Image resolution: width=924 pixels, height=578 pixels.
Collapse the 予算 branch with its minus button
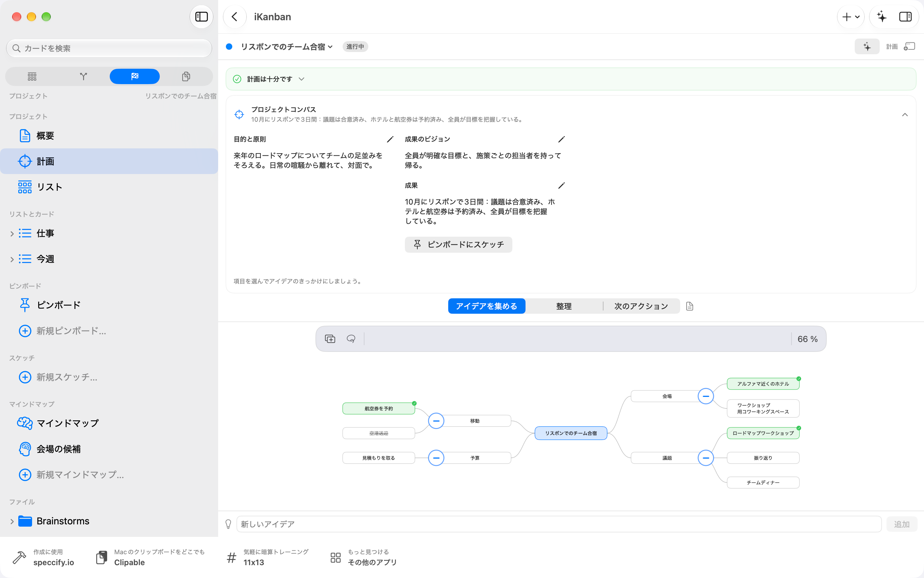pos(436,458)
